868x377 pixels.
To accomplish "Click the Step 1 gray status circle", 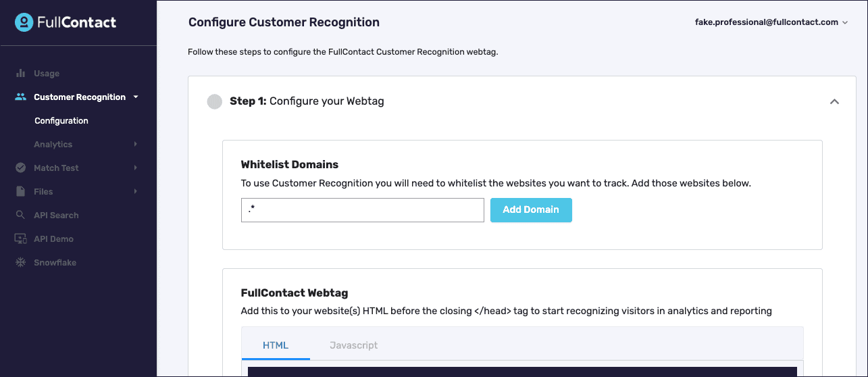I will point(215,101).
